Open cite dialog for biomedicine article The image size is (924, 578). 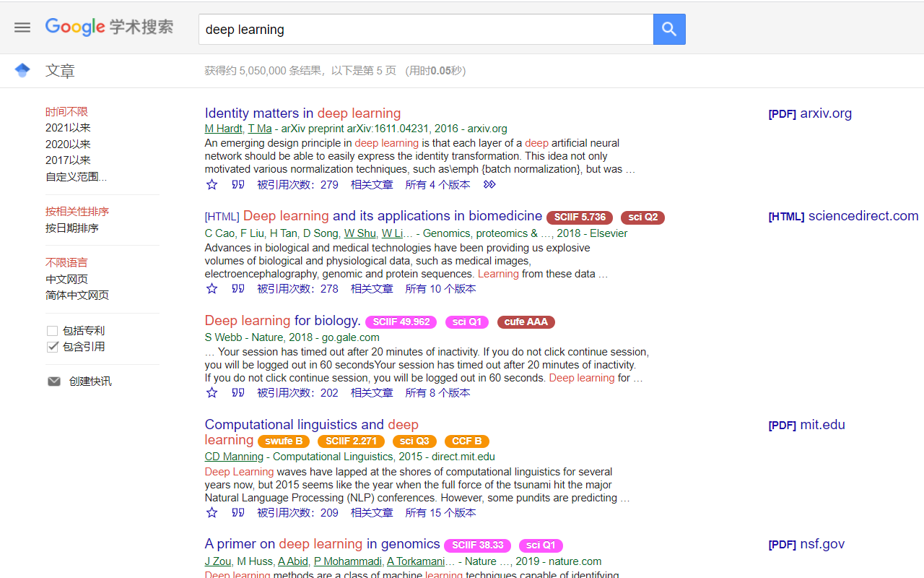[238, 288]
